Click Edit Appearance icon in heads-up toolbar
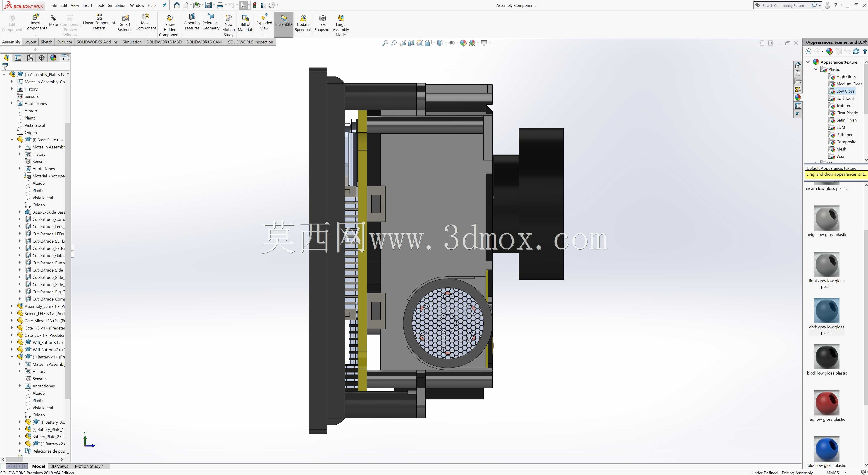Image resolution: width=868 pixels, height=475 pixels. pyautogui.click(x=463, y=43)
